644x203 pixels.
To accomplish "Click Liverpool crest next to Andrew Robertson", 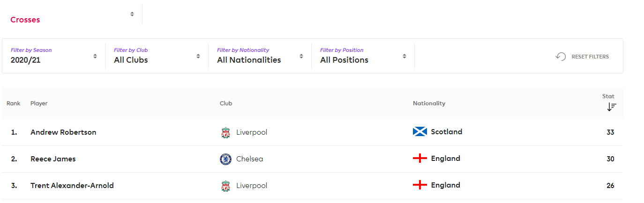I will [x=225, y=133].
